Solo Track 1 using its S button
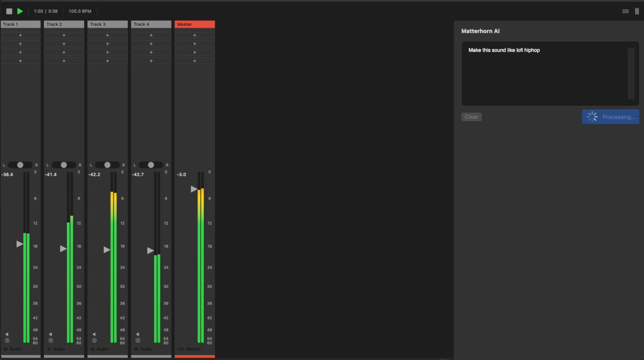 click(x=7, y=340)
